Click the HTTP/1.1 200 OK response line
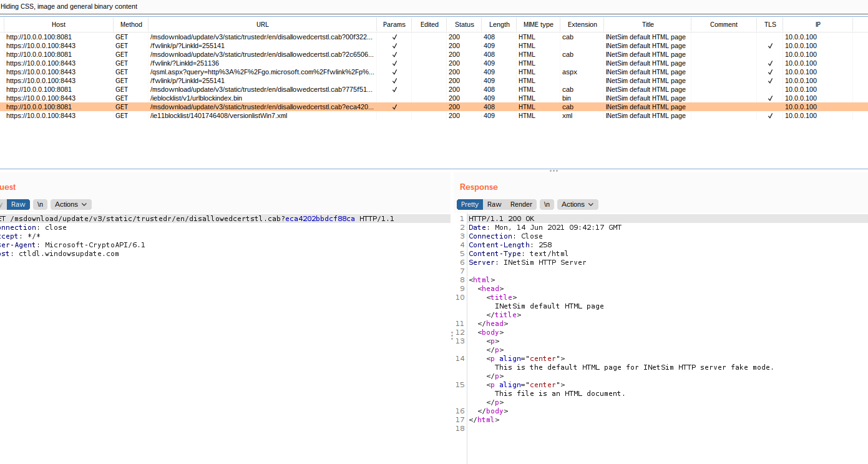Image resolution: width=868 pixels, height=464 pixels. coord(502,219)
